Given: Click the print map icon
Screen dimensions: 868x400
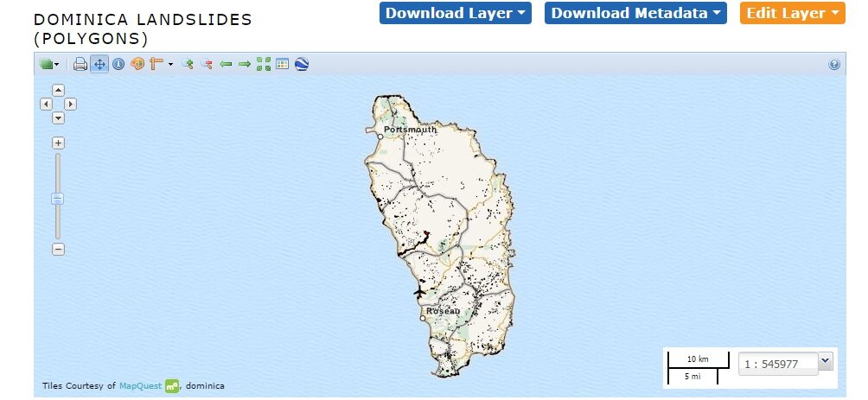Looking at the screenshot, I should (x=80, y=64).
